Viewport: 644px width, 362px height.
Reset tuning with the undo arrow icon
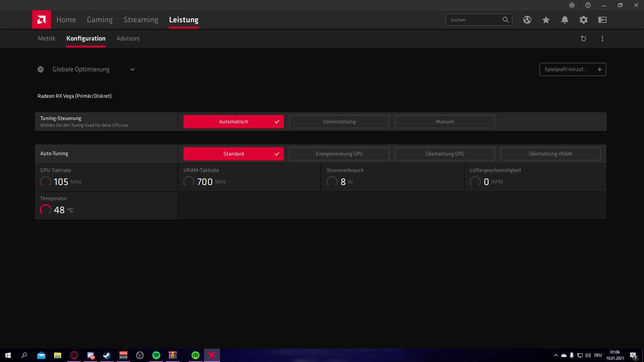pos(583,39)
